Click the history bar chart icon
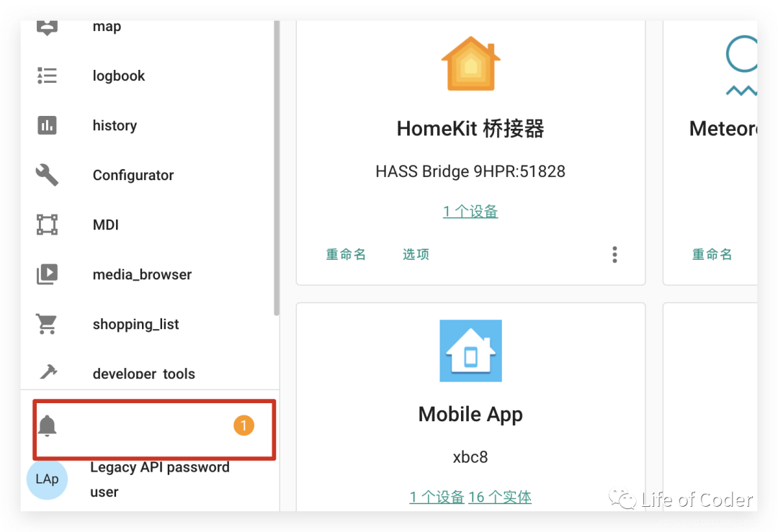This screenshot has width=778, height=532. pyautogui.click(x=47, y=125)
